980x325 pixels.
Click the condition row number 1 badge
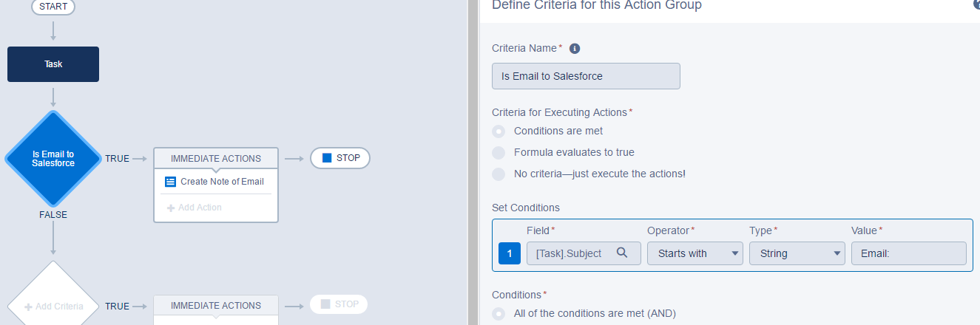[x=510, y=253]
